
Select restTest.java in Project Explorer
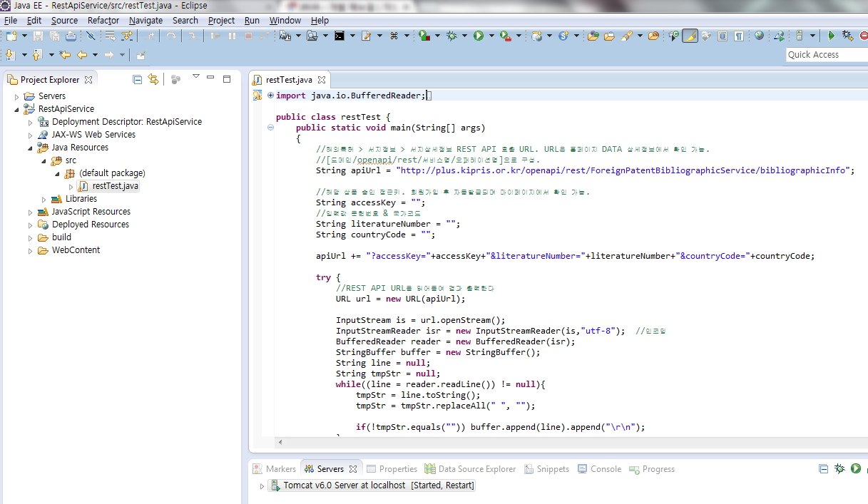point(115,186)
